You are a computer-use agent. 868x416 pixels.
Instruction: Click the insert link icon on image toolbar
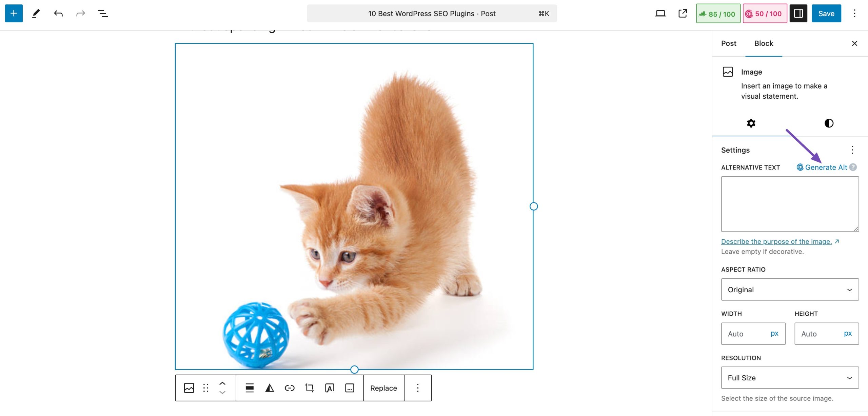(289, 388)
